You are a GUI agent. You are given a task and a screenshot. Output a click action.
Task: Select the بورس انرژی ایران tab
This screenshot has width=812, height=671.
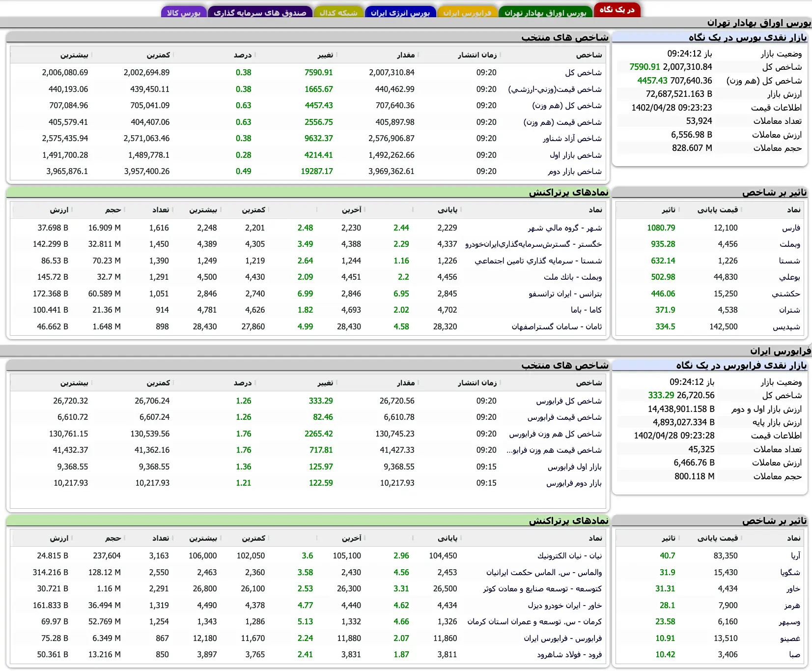400,12
